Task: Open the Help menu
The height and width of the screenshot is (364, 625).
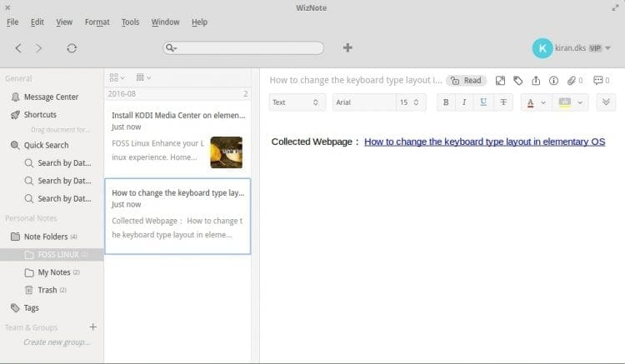Action: pyautogui.click(x=199, y=22)
